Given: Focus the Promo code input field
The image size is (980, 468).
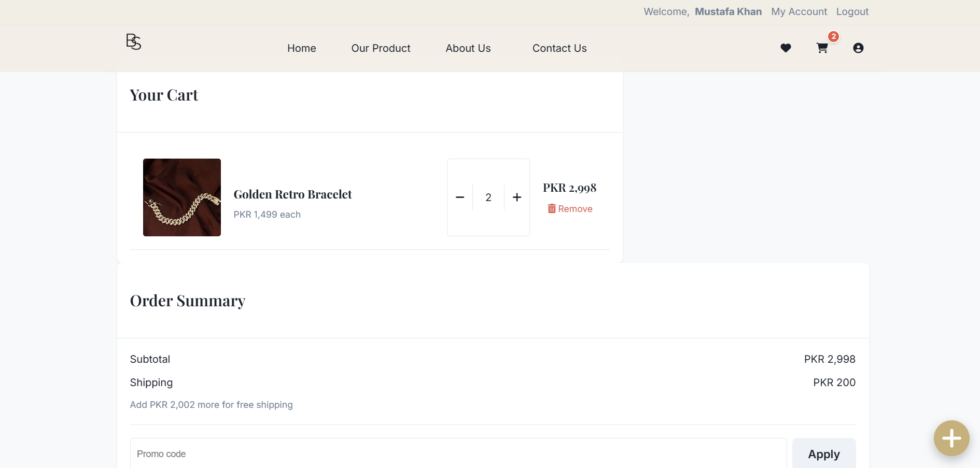Looking at the screenshot, I should tap(458, 454).
